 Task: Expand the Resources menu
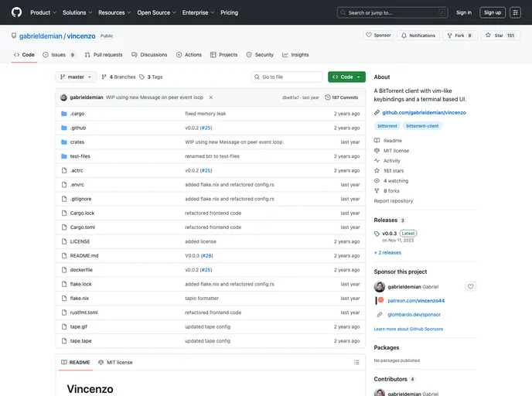click(114, 12)
